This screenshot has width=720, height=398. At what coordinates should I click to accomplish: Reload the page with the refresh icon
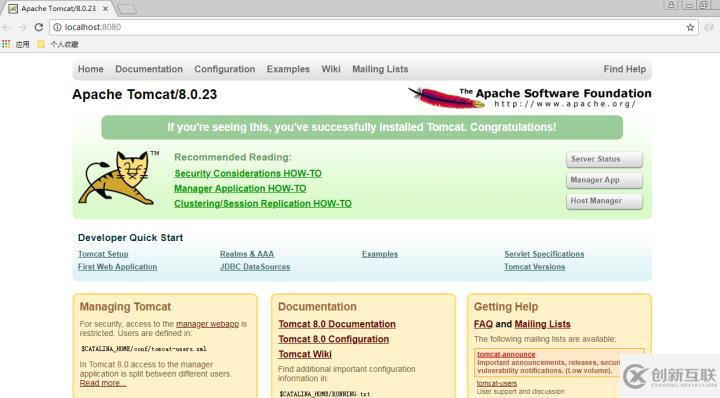point(39,27)
